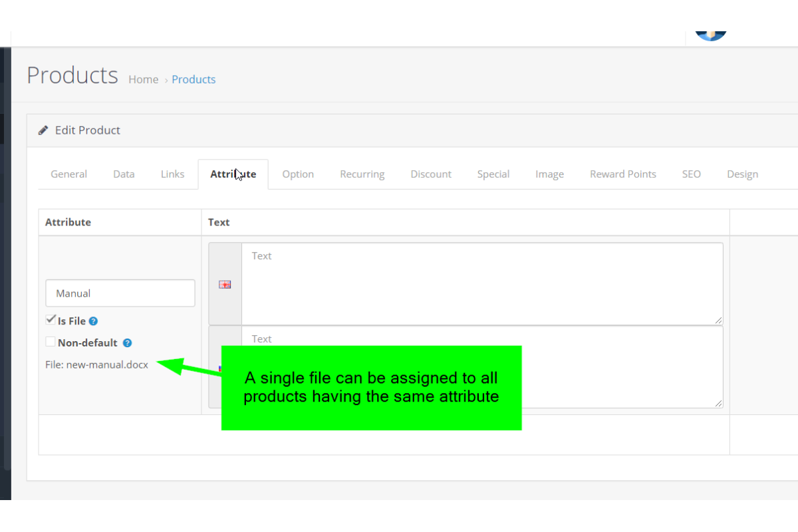798x532 pixels.
Task: Click the Products breadcrumb link
Action: (x=194, y=79)
